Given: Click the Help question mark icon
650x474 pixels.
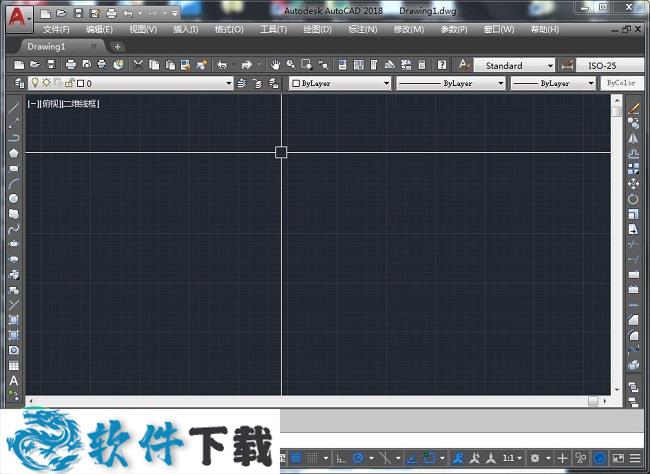Looking at the screenshot, I should [442, 65].
